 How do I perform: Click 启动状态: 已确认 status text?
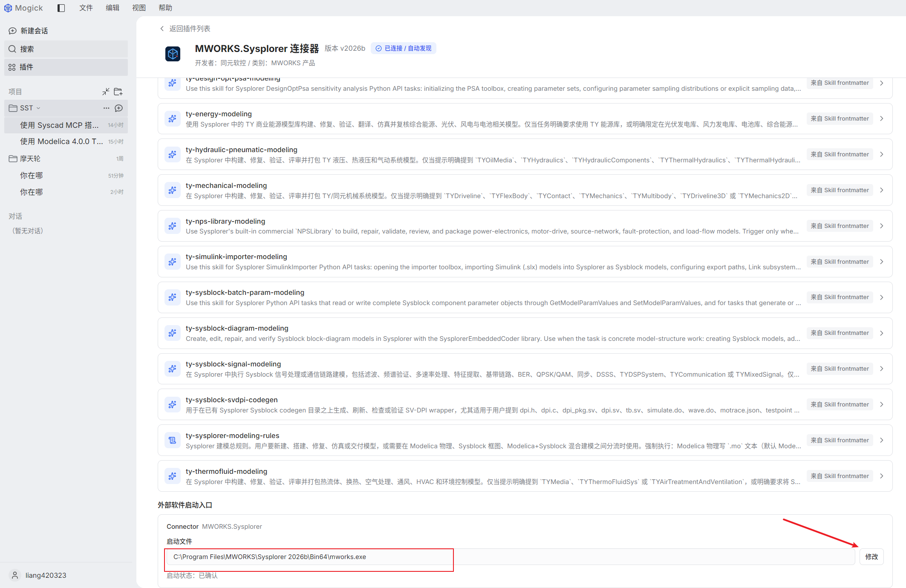click(192, 576)
